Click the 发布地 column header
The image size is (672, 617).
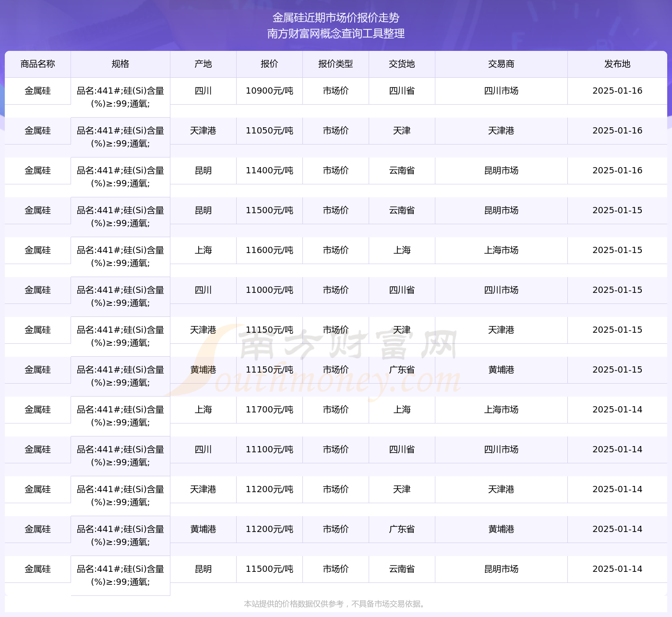click(x=618, y=64)
